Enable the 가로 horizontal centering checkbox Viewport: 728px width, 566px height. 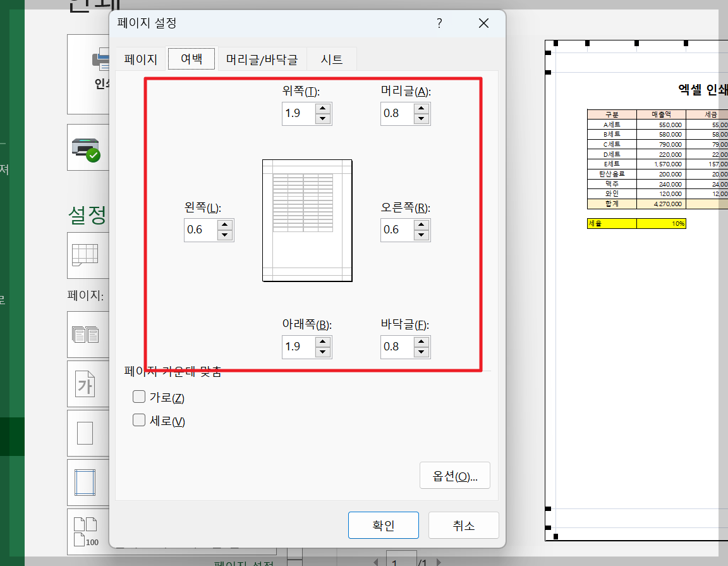point(138,397)
